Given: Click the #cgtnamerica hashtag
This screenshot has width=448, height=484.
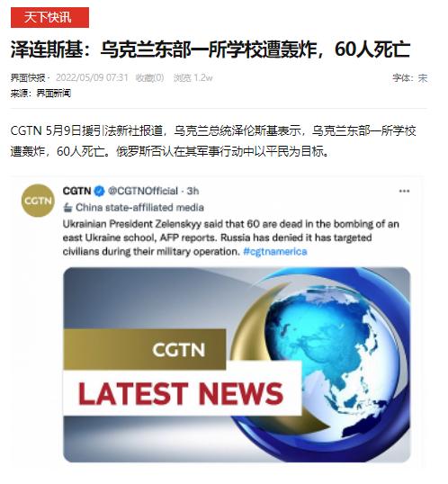Looking at the screenshot, I should [275, 252].
